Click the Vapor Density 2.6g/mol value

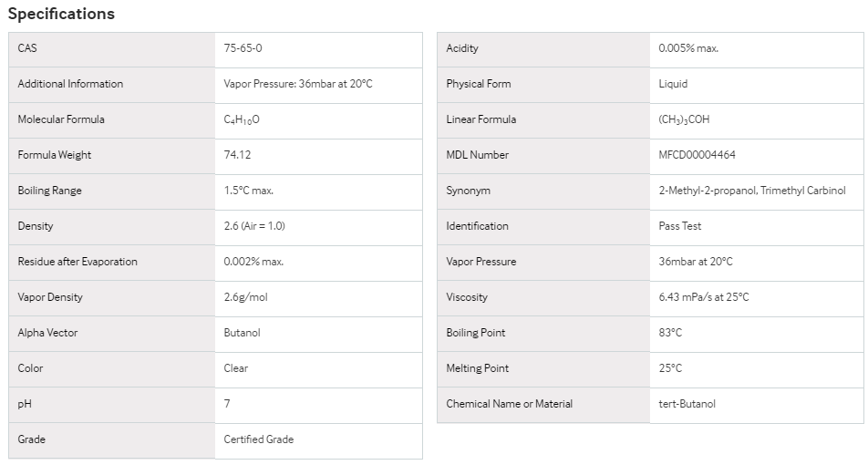tap(245, 297)
